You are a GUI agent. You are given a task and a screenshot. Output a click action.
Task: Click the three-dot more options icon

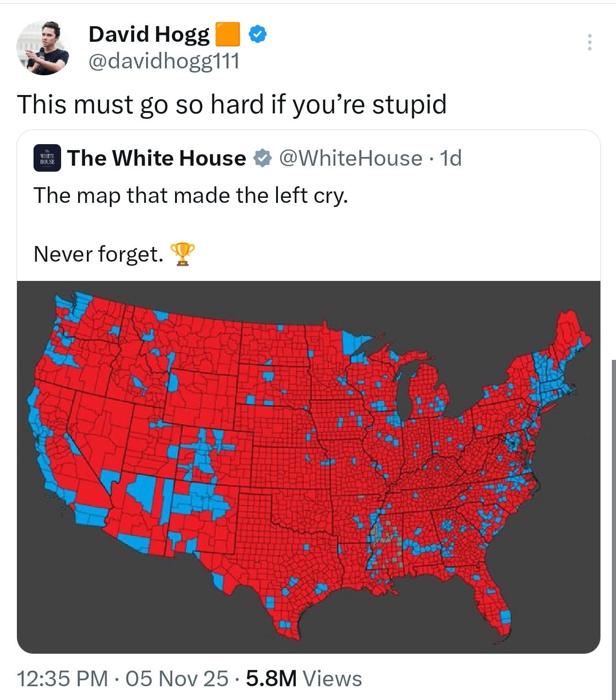click(589, 43)
